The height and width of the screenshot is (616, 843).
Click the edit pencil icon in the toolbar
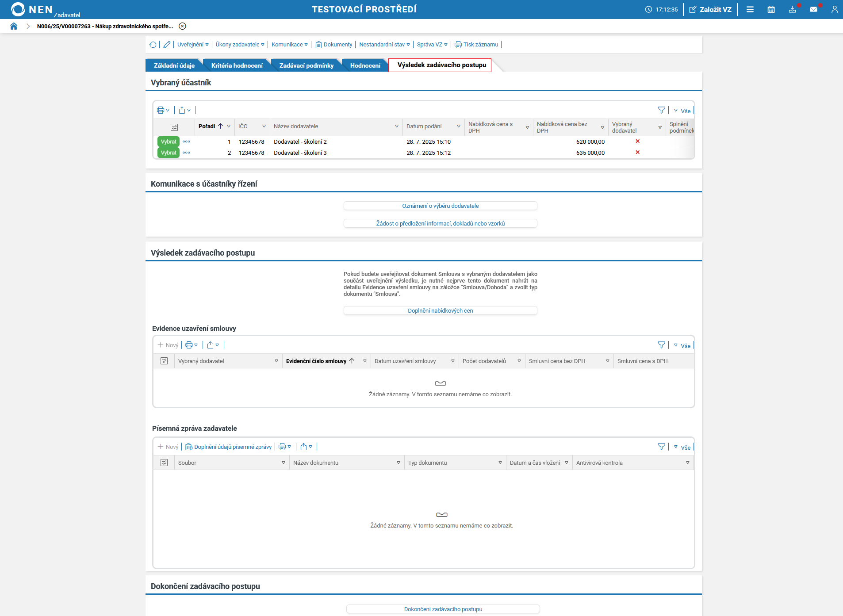pos(167,44)
